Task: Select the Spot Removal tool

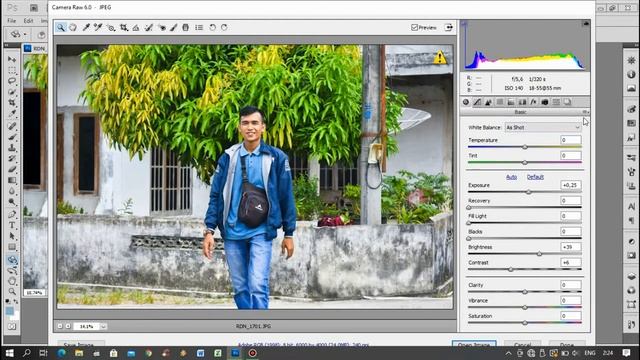Action: coord(149,27)
